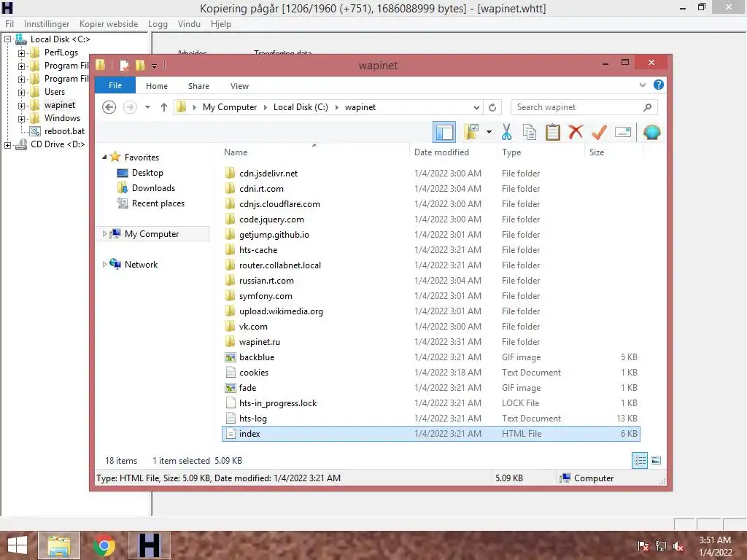Sort by the Date modified column header

[x=441, y=152]
